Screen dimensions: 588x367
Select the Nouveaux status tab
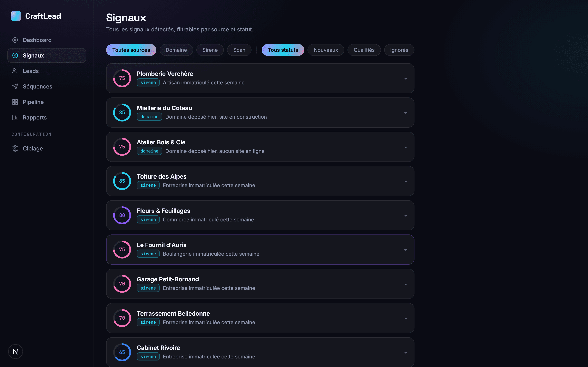click(326, 50)
